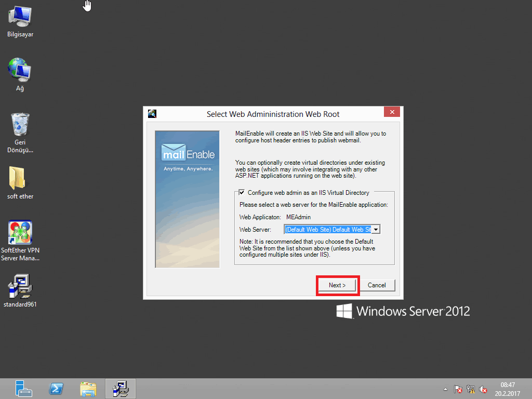Screen dimensions: 532x399
Task: Select the Ağ network desktop icon
Action: [20, 75]
